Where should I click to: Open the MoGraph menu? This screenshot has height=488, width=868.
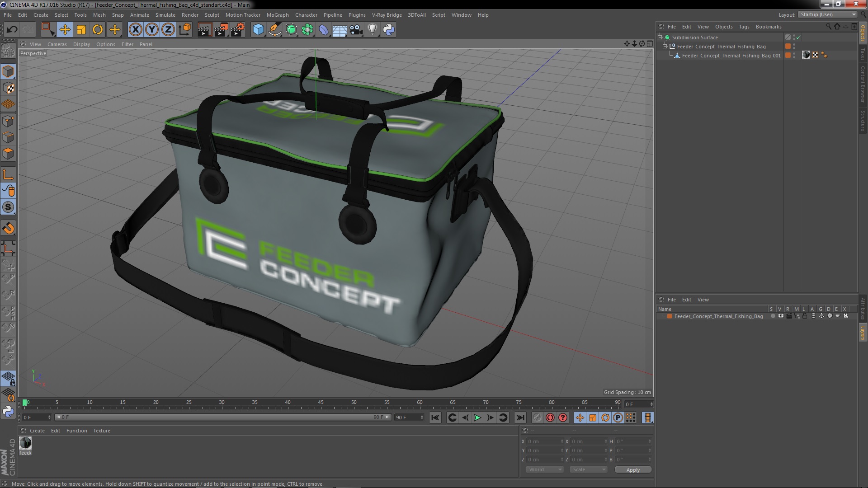(x=278, y=15)
